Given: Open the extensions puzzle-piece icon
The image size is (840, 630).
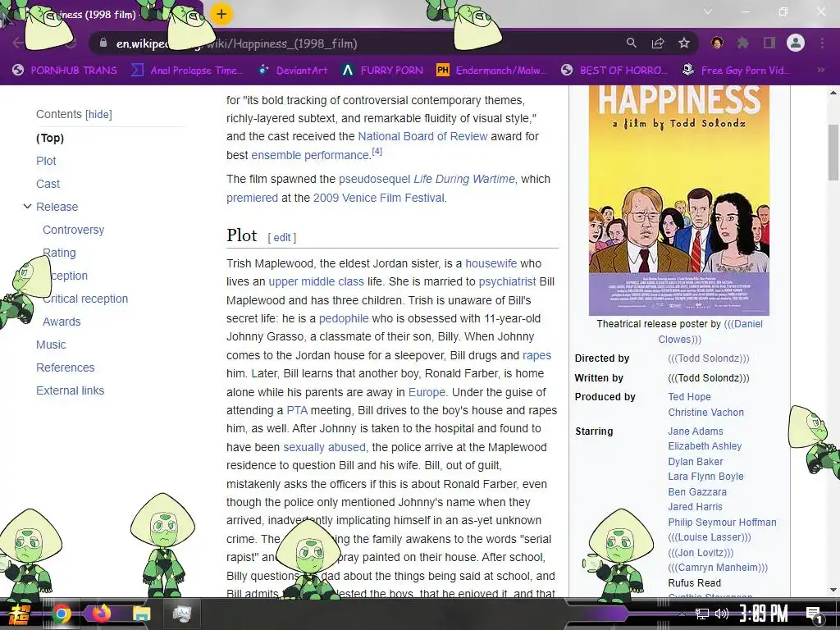Looking at the screenshot, I should (x=743, y=43).
